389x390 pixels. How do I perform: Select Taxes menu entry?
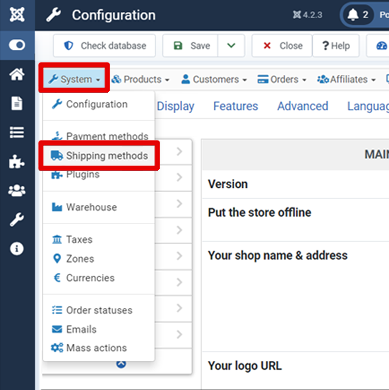99,239
